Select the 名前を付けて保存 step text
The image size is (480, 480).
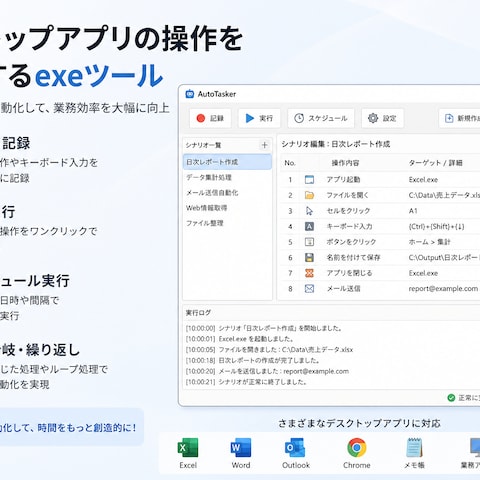[x=353, y=257]
